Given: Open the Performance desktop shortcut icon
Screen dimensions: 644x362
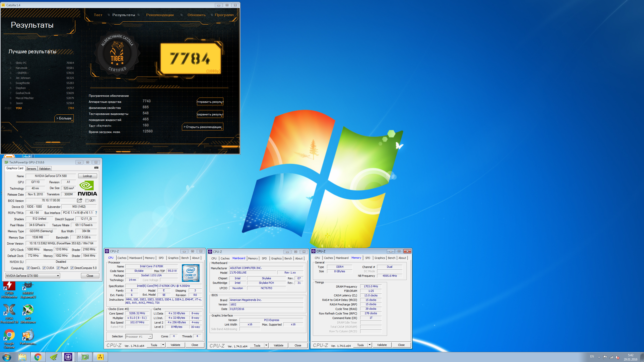Looking at the screenshot, I should pyautogui.click(x=28, y=337).
